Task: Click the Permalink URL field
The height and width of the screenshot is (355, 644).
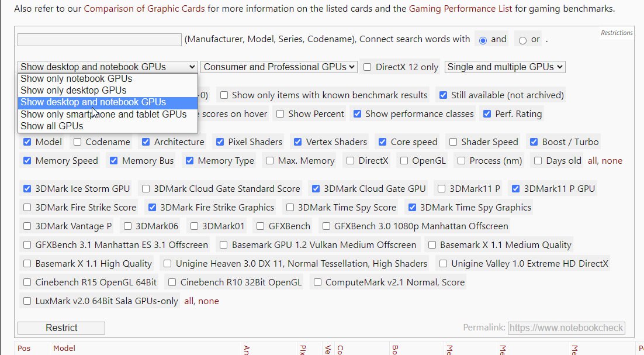Action: click(566, 328)
